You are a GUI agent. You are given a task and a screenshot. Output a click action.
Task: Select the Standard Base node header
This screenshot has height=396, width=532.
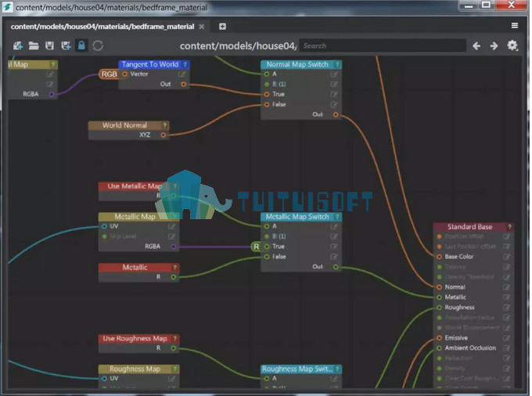point(473,227)
